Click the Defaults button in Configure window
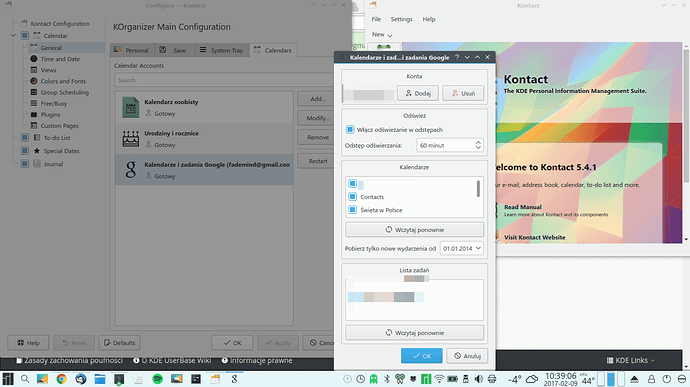 (120, 343)
